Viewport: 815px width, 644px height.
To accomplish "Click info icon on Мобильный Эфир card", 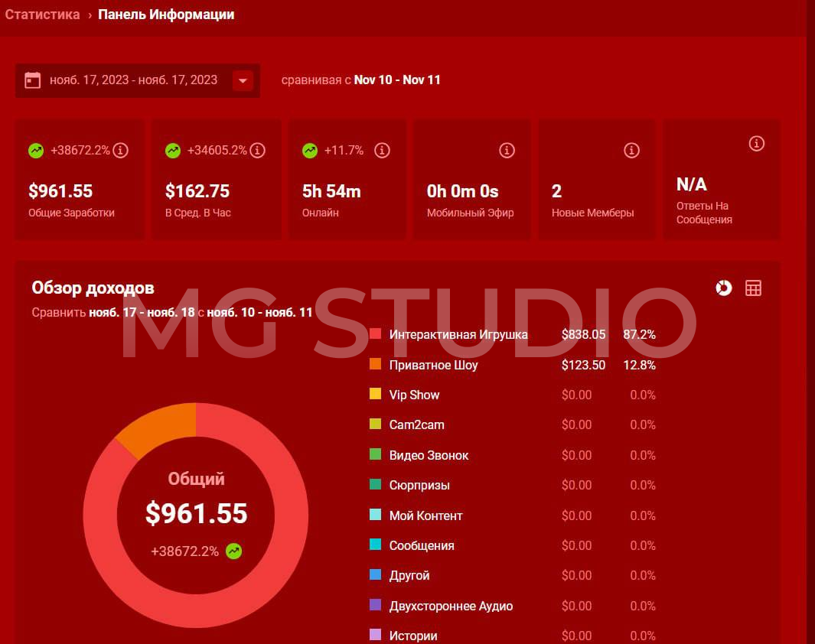I will pyautogui.click(x=507, y=151).
